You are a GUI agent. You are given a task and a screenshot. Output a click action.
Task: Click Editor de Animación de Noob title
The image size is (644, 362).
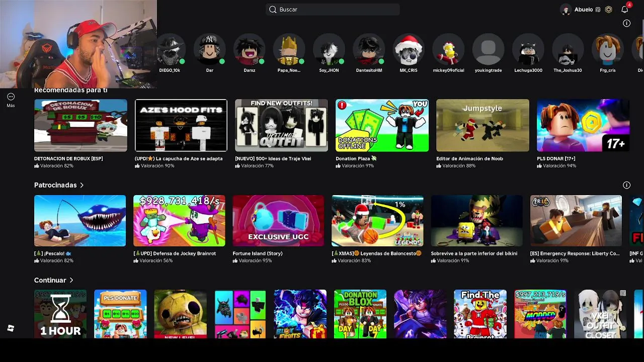(x=469, y=158)
